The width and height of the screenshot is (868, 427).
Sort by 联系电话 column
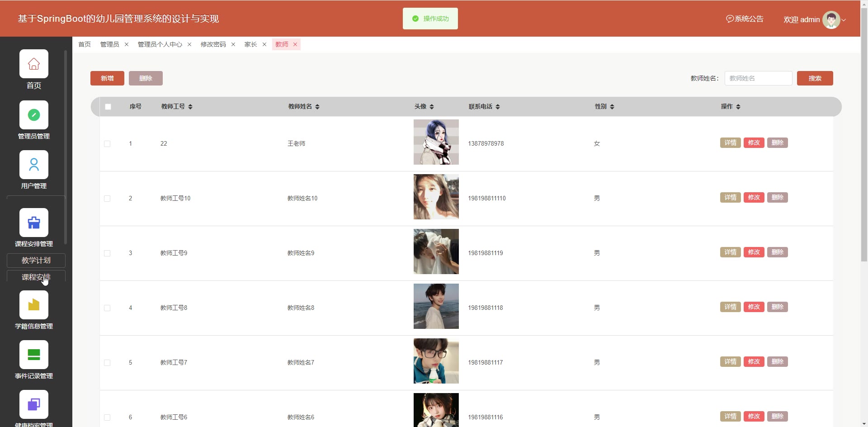coord(498,107)
